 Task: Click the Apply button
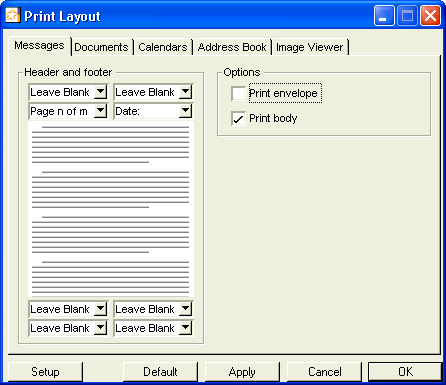coord(242,372)
